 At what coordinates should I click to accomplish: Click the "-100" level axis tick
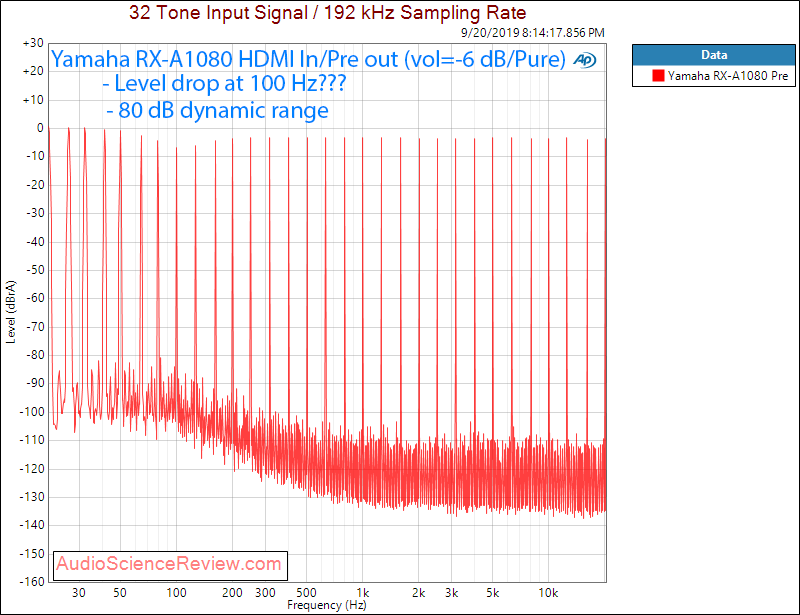pos(32,411)
